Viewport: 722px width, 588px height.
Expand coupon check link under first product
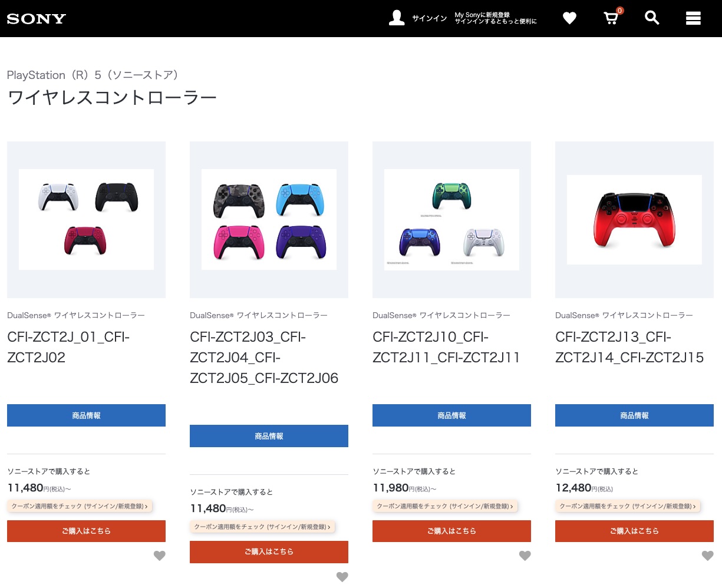[80, 506]
